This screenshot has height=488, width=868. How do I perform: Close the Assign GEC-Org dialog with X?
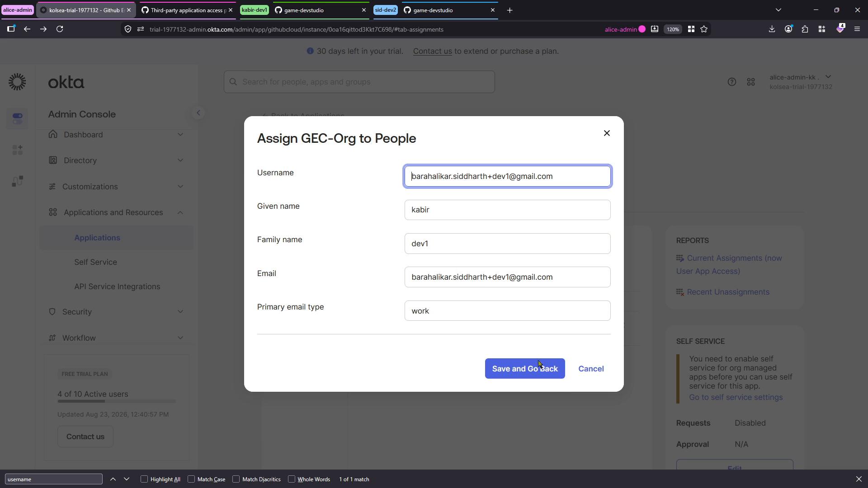click(607, 133)
